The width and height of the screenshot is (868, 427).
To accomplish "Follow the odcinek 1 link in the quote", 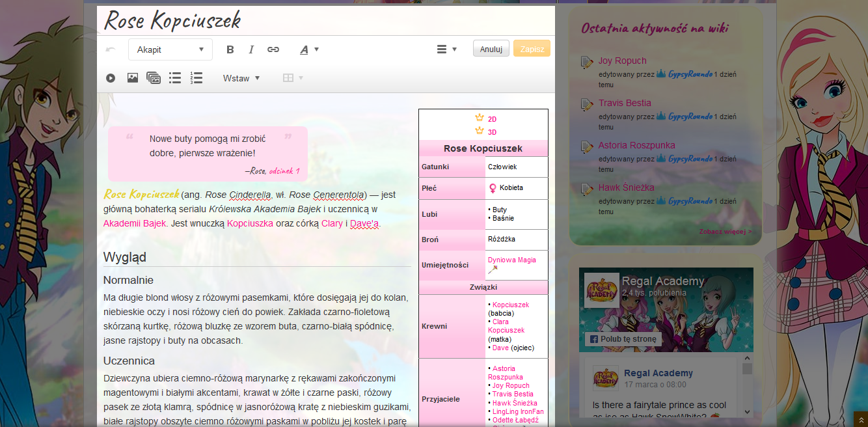I will (284, 171).
